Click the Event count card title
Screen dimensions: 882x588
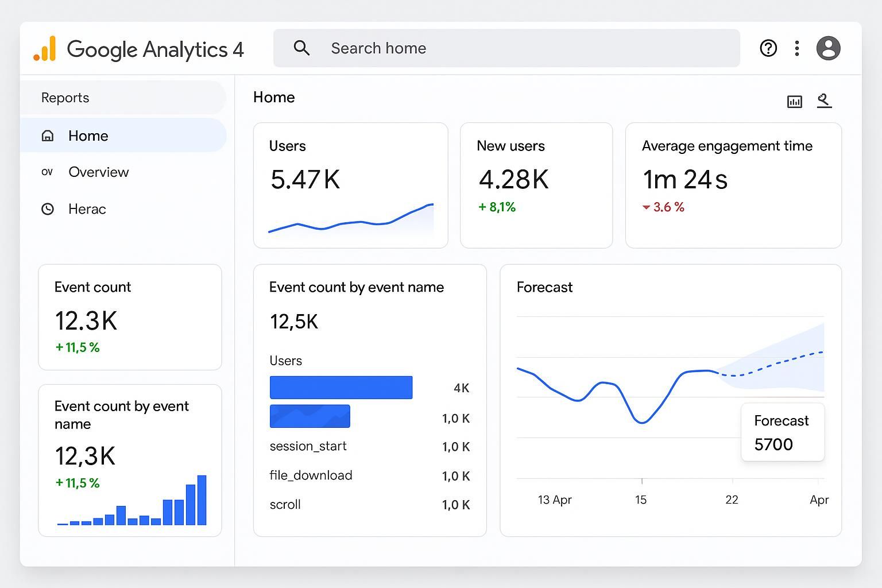pyautogui.click(x=92, y=287)
